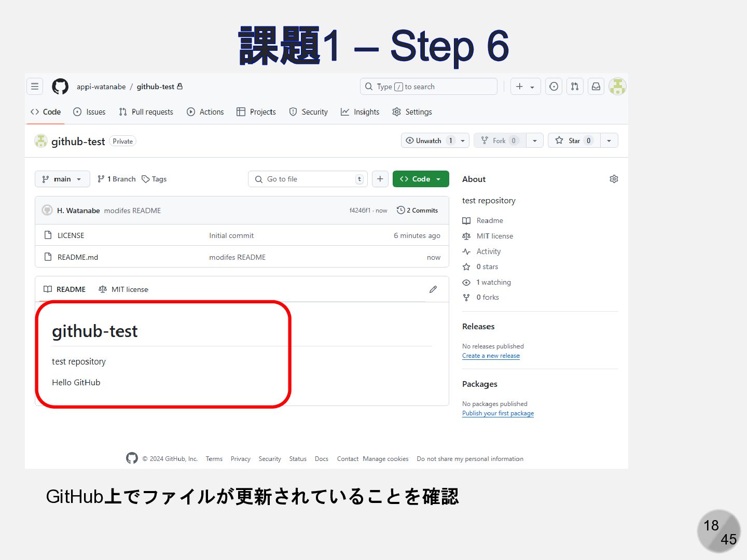This screenshot has height=560, width=747.
Task: Open github-test breadcrumb link
Action: tap(156, 87)
